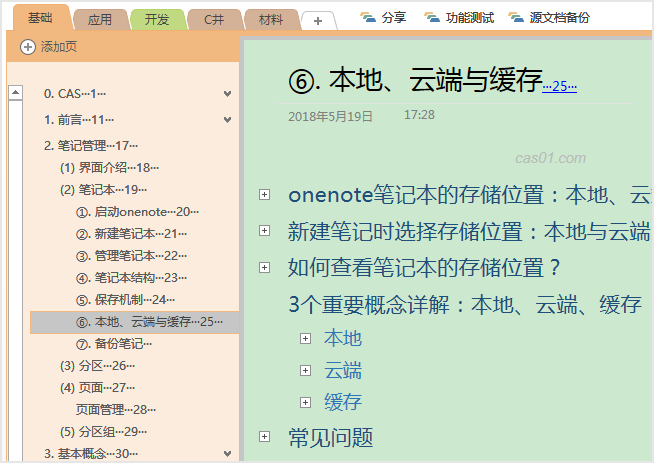Click the add page plus icon
The width and height of the screenshot is (654, 463).
pyautogui.click(x=28, y=47)
